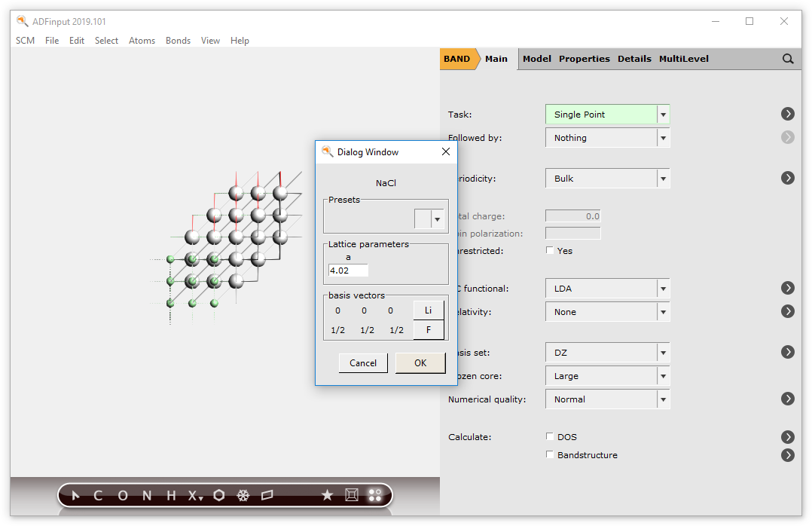Click the snowflake pre-optimizer icon

pyautogui.click(x=243, y=495)
